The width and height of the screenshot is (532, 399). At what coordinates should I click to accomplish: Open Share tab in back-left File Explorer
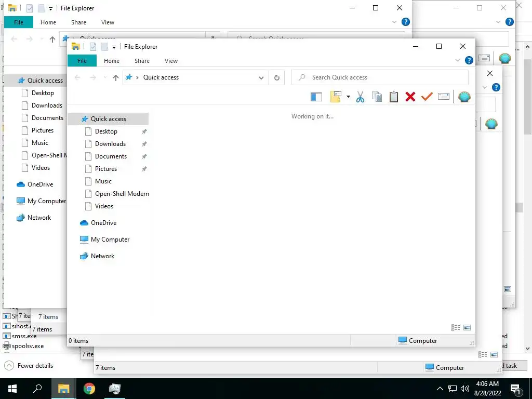coord(78,22)
